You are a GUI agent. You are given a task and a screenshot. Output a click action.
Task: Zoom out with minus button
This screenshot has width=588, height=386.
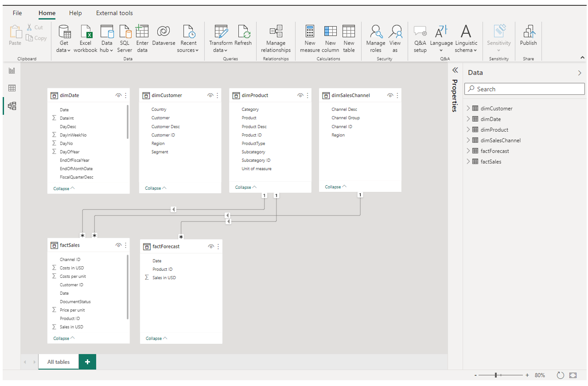476,375
